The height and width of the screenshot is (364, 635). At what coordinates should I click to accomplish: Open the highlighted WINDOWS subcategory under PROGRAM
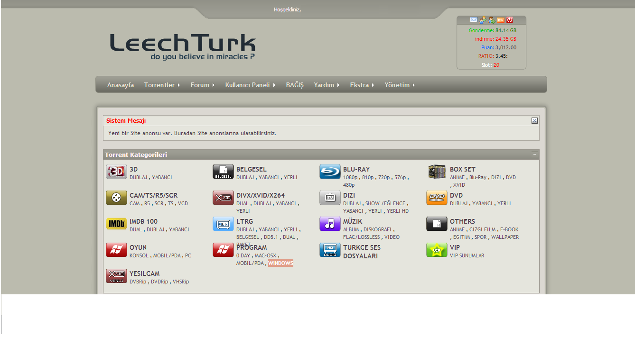point(280,263)
